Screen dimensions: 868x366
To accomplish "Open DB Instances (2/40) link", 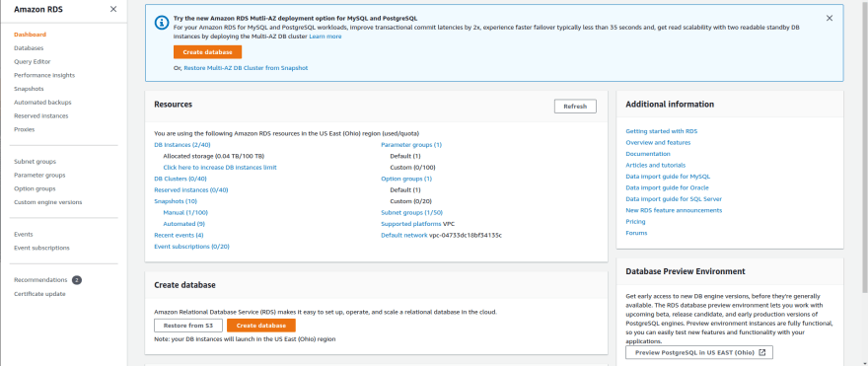I will click(x=182, y=145).
